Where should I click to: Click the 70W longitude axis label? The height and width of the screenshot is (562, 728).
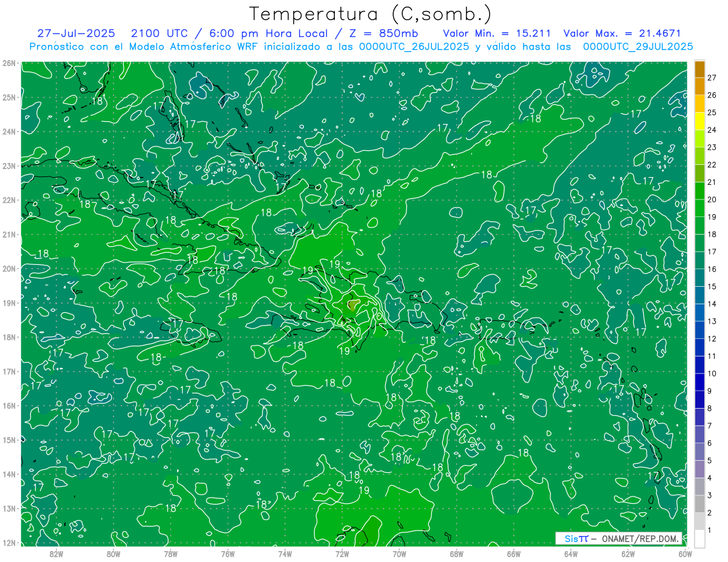click(399, 554)
